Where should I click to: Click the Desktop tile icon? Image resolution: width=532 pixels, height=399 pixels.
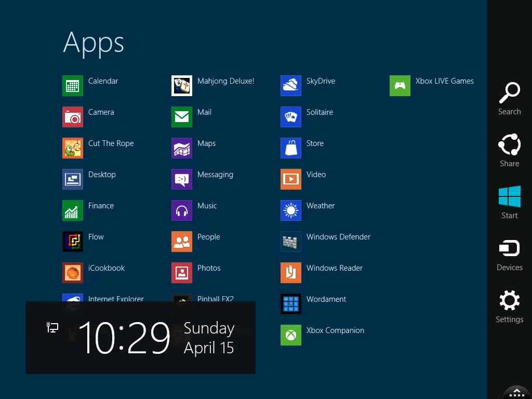pos(73,179)
